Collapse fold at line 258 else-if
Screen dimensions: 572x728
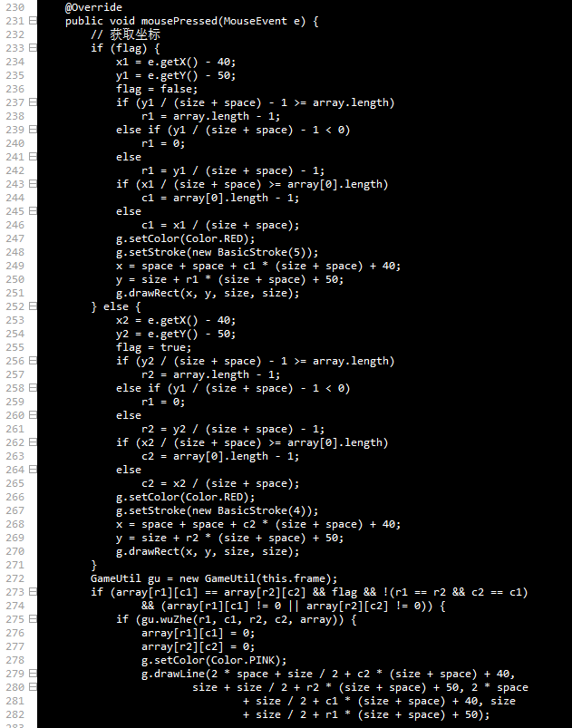point(33,388)
